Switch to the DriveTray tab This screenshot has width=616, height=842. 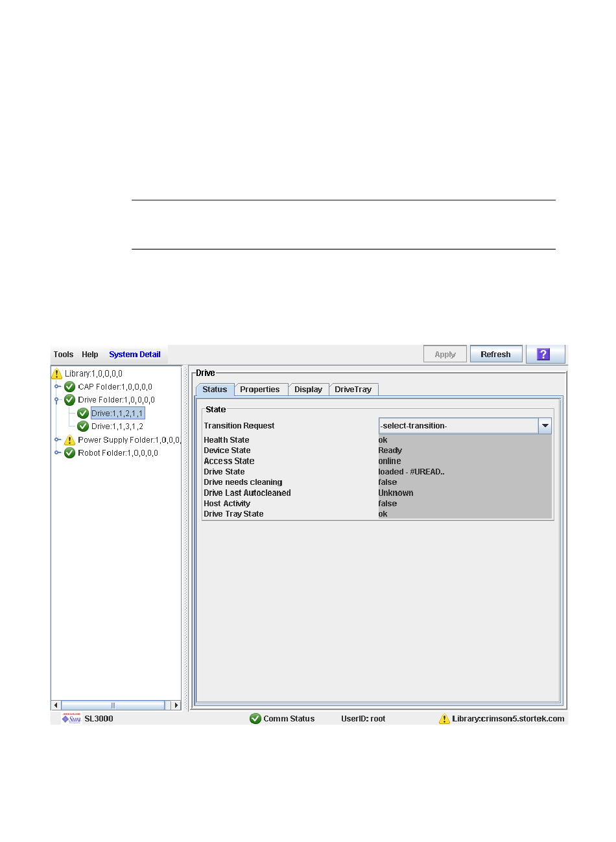tap(353, 390)
